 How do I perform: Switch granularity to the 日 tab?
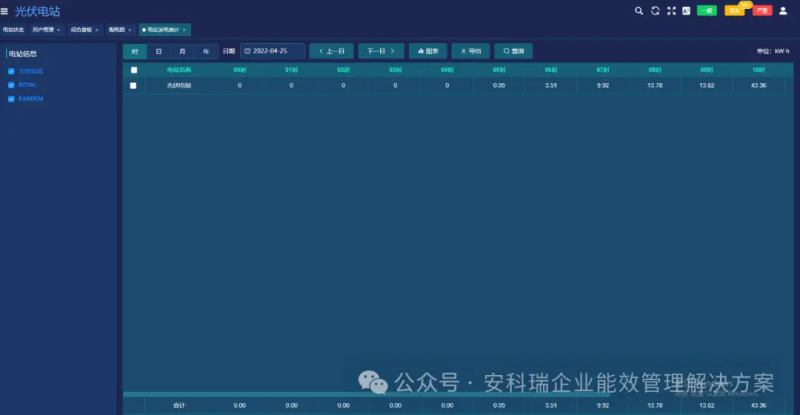(159, 51)
